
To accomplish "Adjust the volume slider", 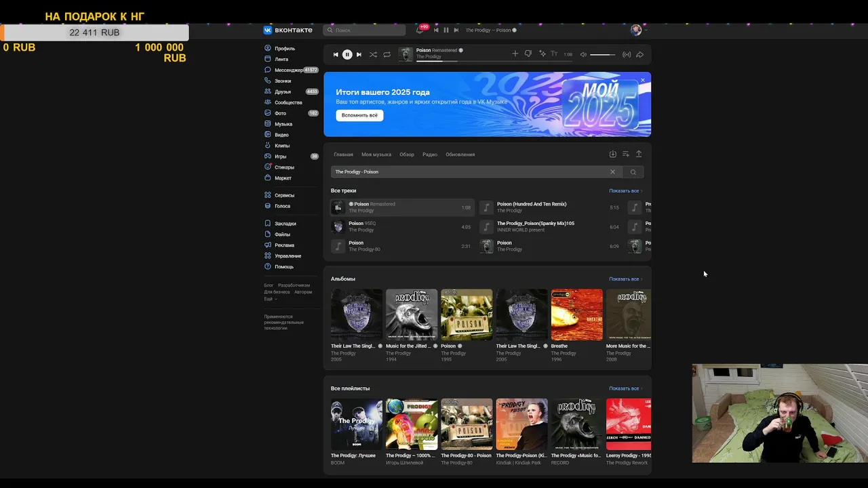I will pyautogui.click(x=603, y=54).
